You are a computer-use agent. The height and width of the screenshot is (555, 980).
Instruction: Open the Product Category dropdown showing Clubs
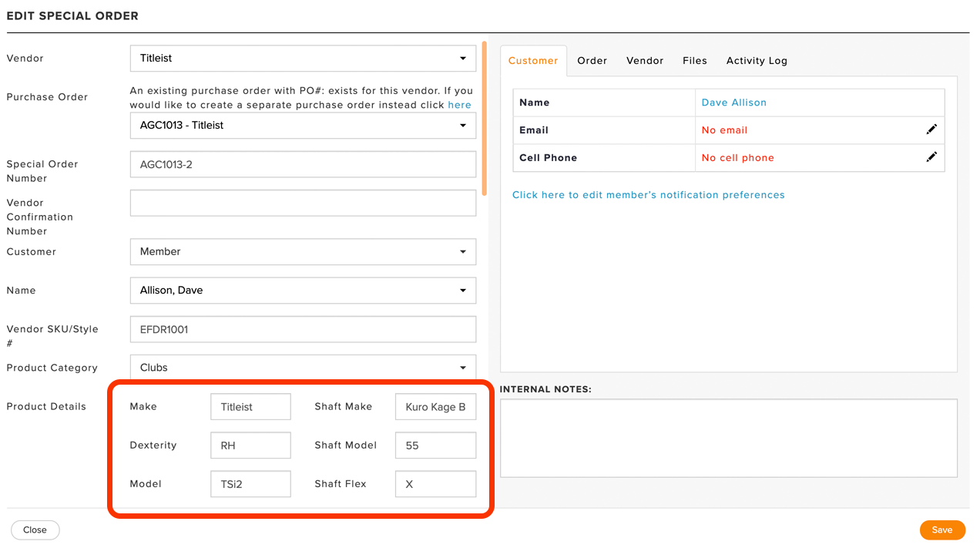point(303,368)
